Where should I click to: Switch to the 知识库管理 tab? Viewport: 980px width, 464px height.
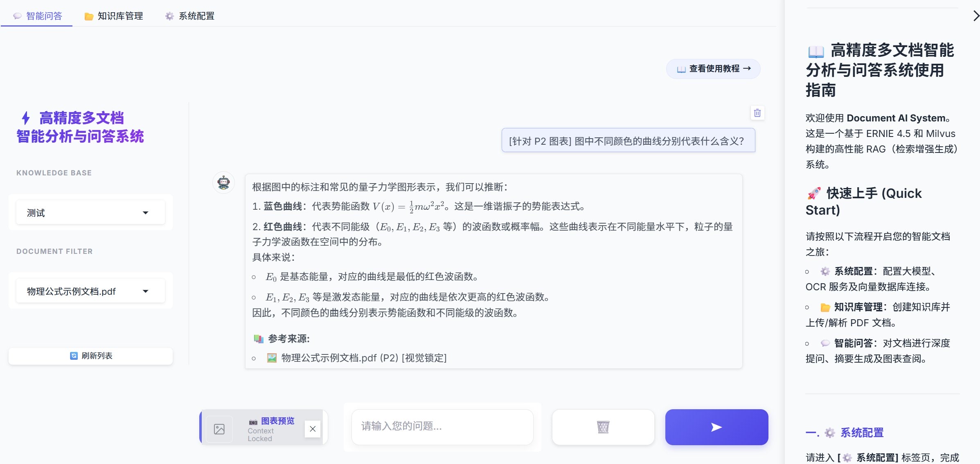(120, 16)
